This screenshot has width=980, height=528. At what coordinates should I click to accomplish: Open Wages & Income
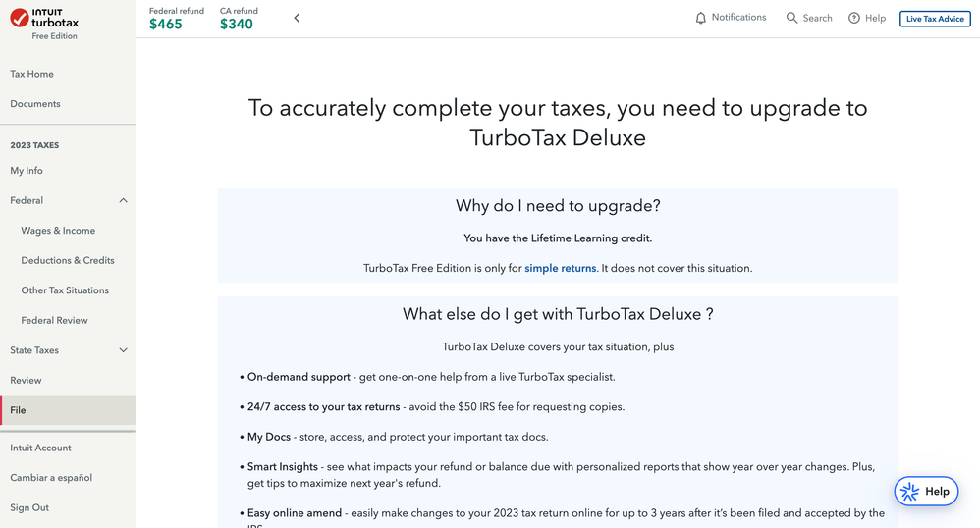point(58,231)
